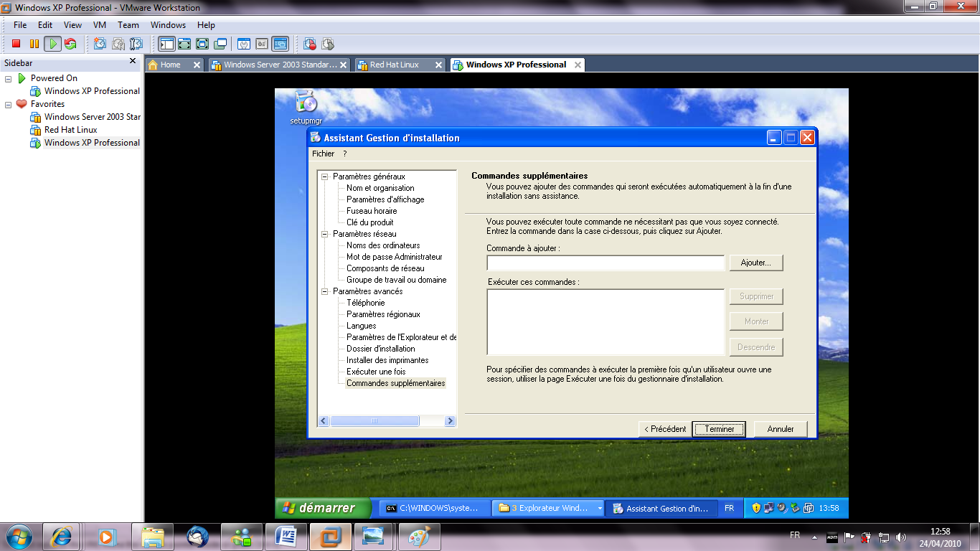Screen dimensions: 980x551
Task: Click in the Commande à ajouter field
Action: pos(606,263)
